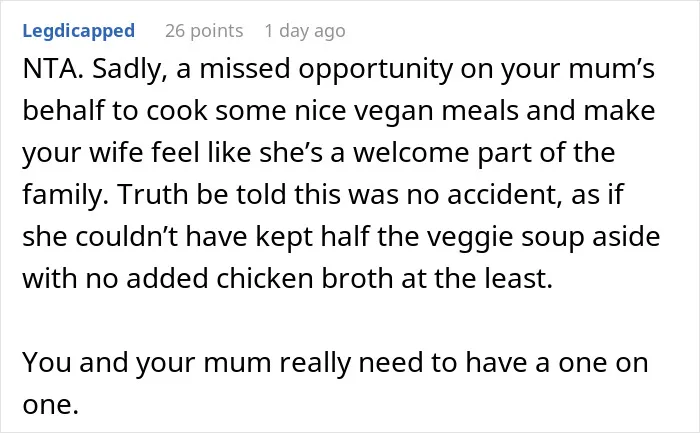Viewport: 700px width, 433px height.
Task: Click the words welcome part of the
Action: click(x=484, y=153)
